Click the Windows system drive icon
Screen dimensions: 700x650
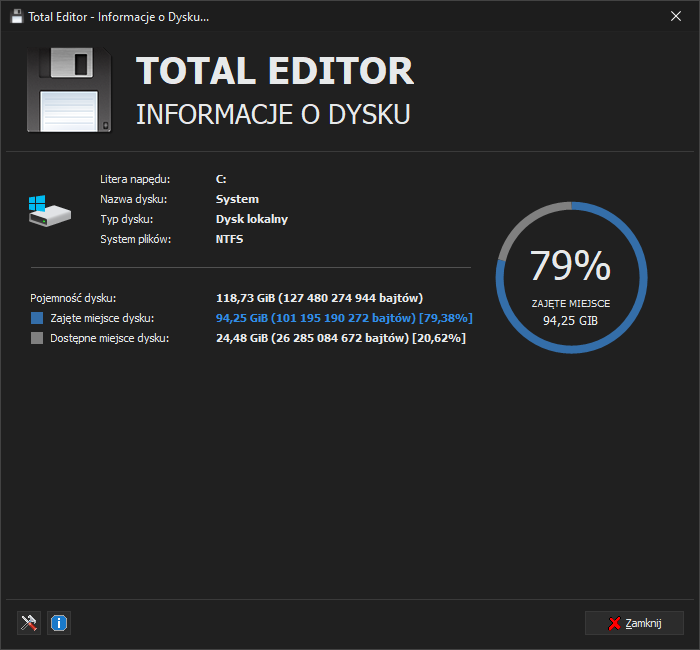pos(50,211)
